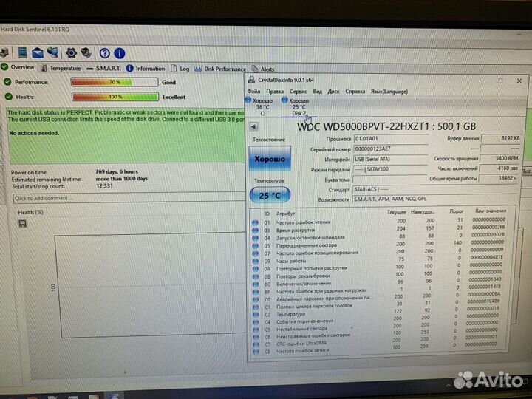Open settings gear icon in Hard Disk Sentinel
Viewport: 532px width, 399px height.
pos(71,53)
